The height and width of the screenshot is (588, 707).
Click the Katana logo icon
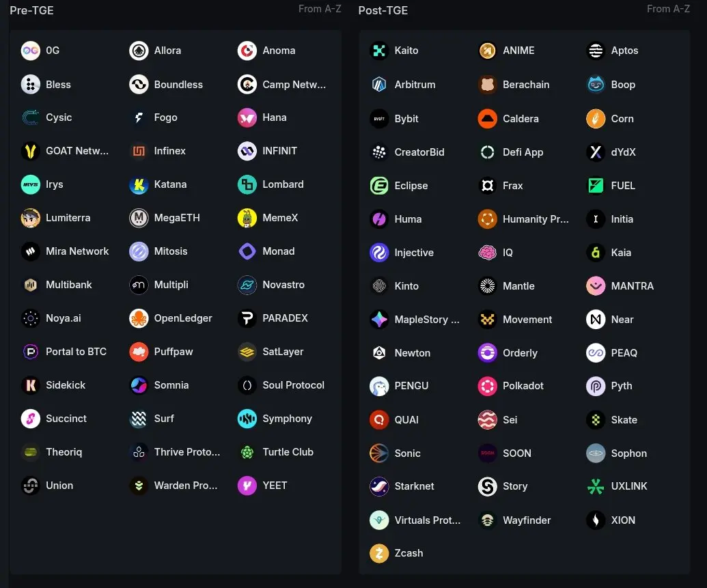[139, 184]
